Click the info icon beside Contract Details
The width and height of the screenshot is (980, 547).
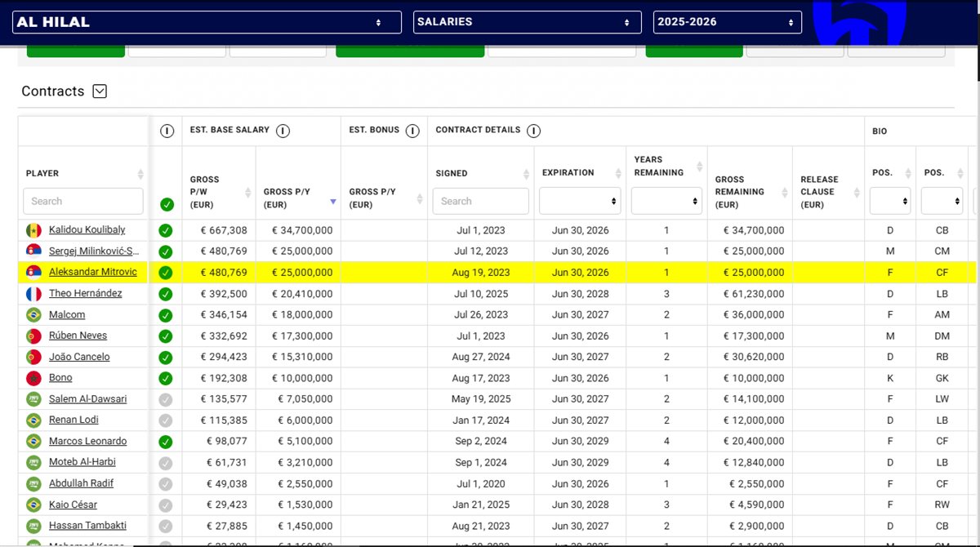coord(533,131)
